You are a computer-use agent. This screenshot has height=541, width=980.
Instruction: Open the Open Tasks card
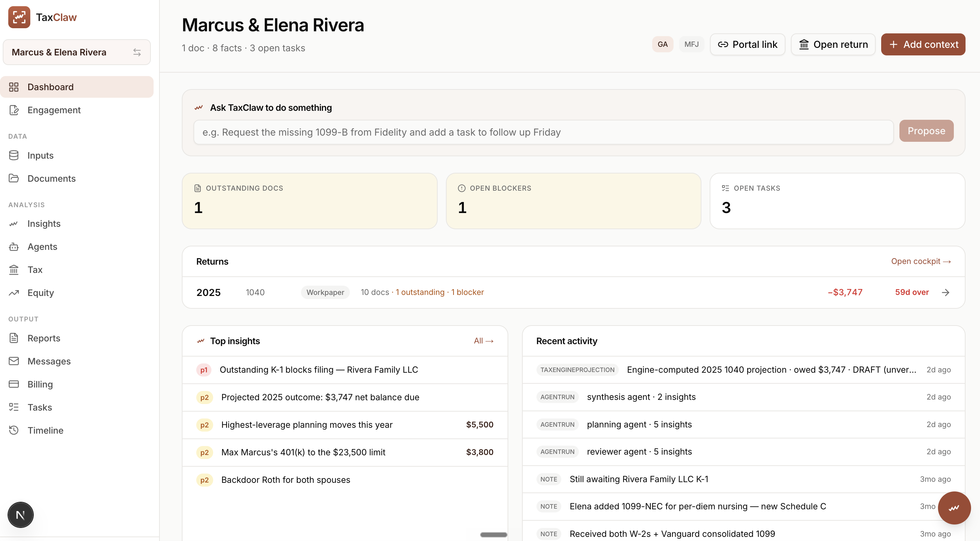coord(837,201)
